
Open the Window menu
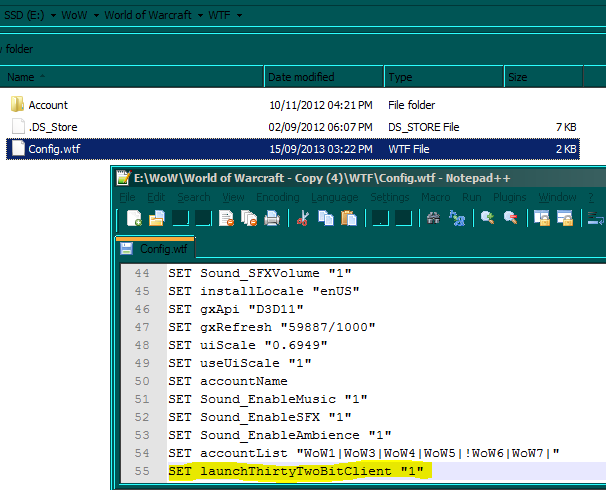click(x=557, y=197)
